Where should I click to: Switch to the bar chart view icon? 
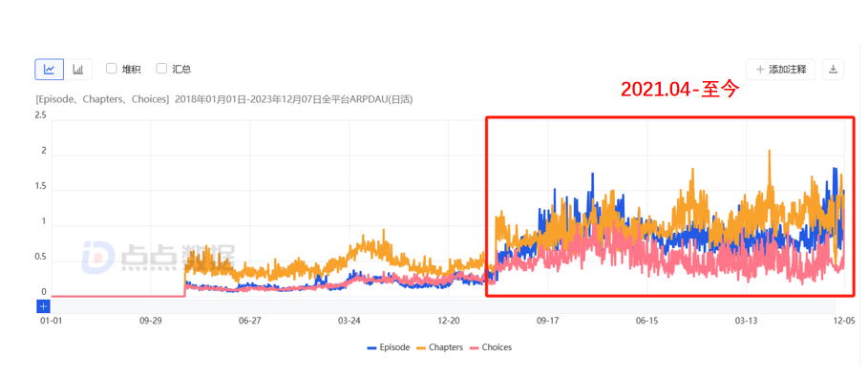78,69
